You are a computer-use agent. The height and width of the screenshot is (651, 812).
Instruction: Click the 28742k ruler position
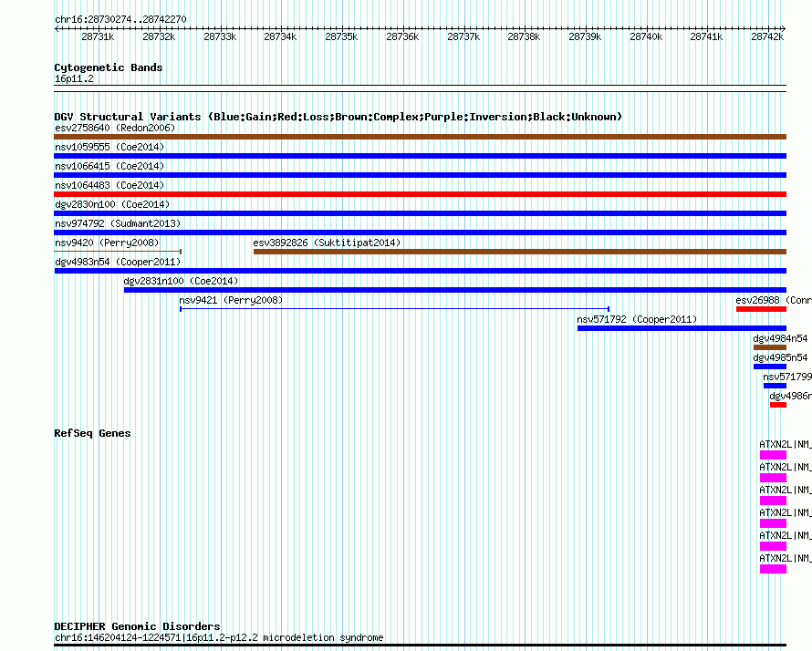pos(767,36)
